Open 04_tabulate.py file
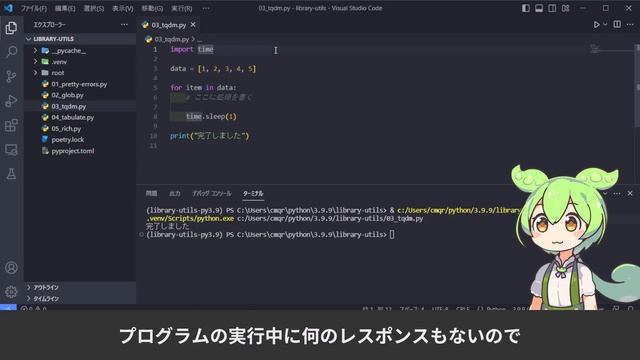The height and width of the screenshot is (360, 640). pyautogui.click(x=80, y=117)
